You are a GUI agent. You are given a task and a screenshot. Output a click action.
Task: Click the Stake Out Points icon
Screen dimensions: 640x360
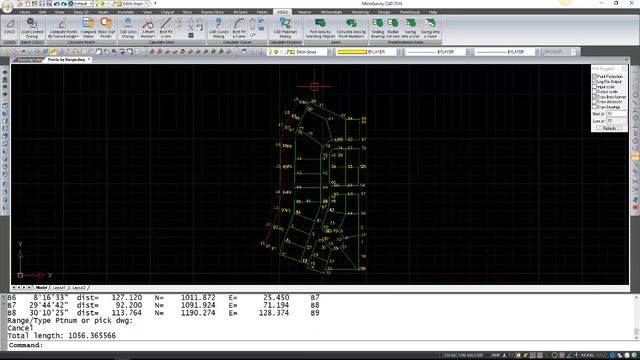[106, 27]
